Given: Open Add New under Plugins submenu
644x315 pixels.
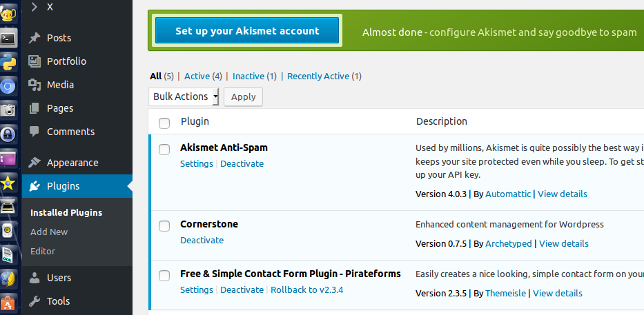Looking at the screenshot, I should [49, 232].
